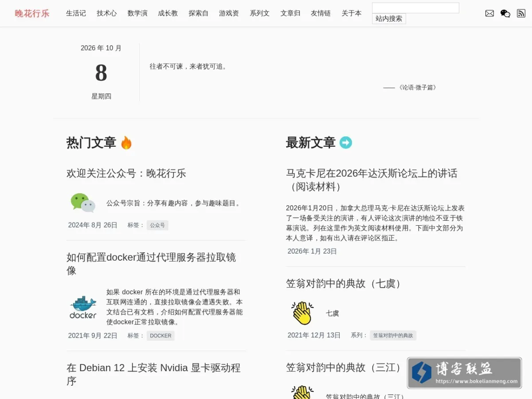Focus the site search input field
The width and height of the screenshot is (532, 399).
[x=415, y=8]
